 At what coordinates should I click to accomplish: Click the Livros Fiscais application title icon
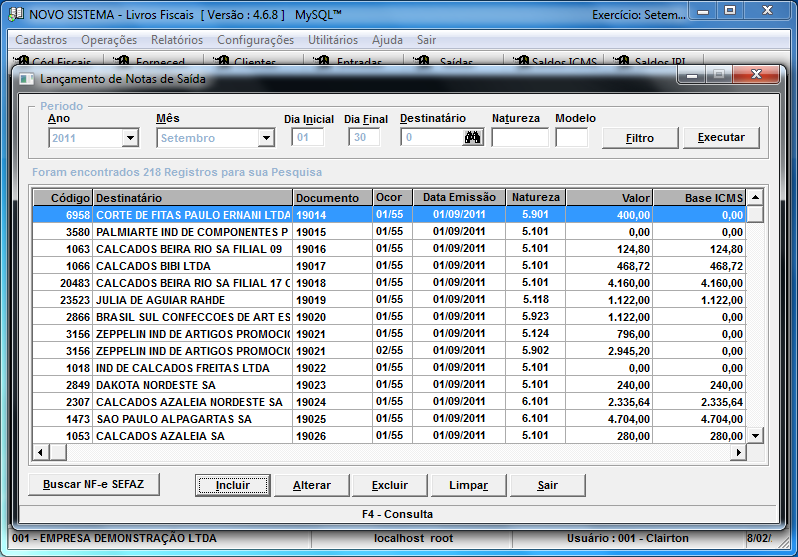(16, 14)
